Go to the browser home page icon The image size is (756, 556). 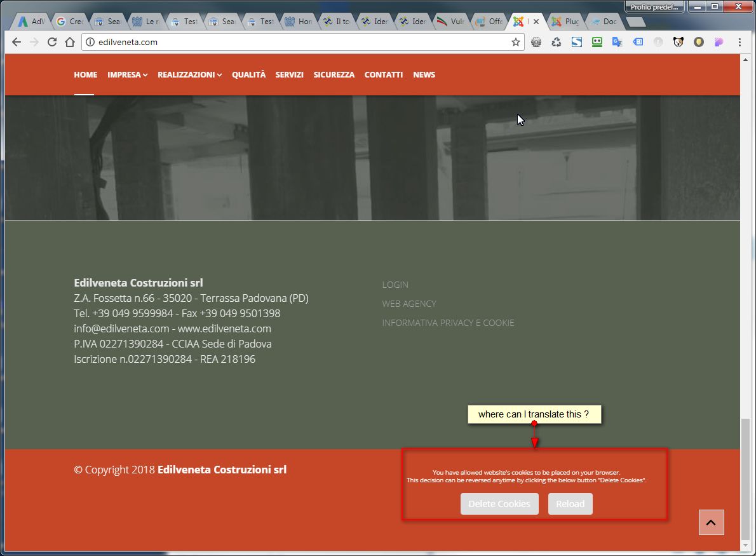[70, 42]
